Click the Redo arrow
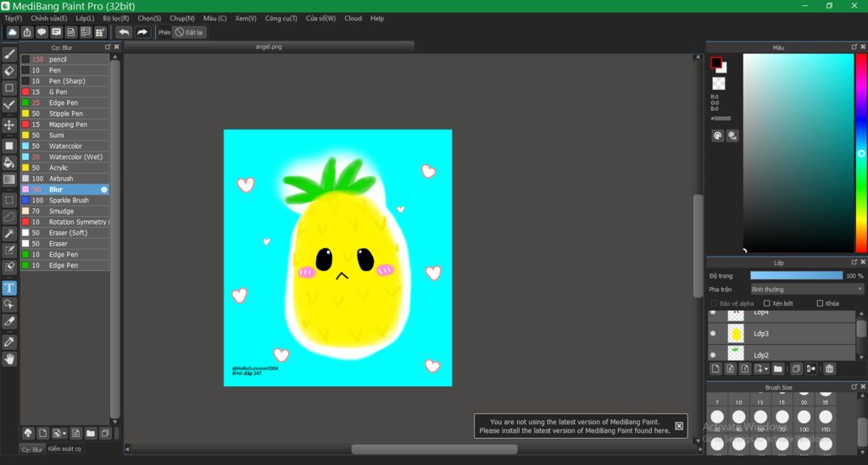This screenshot has width=868, height=465. (x=142, y=32)
